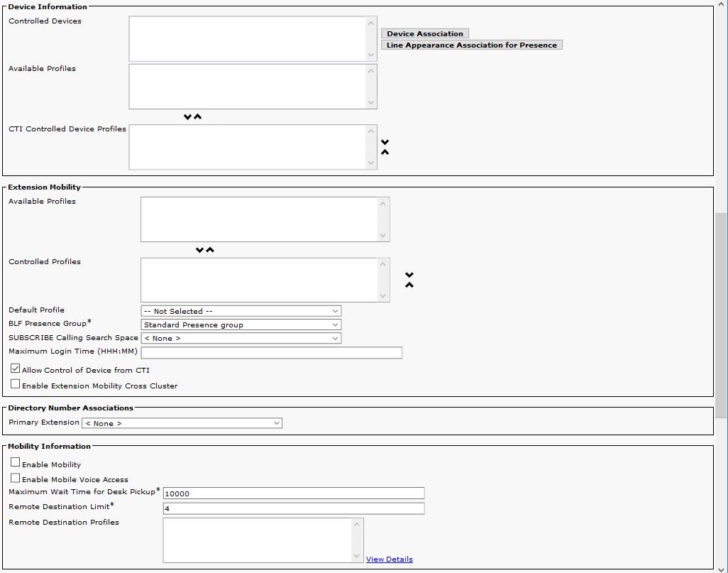This screenshot has width=728, height=573.
Task: Uncheck Allow Control of Device from CTI
Action: (16, 369)
